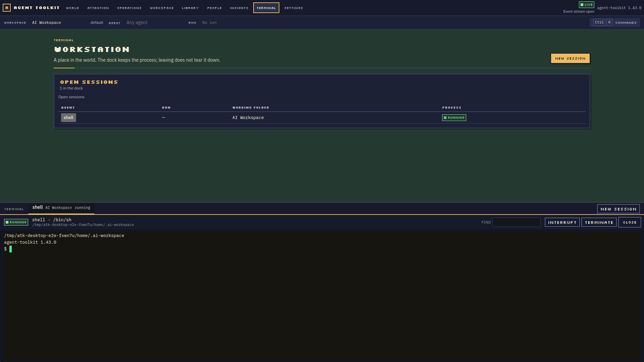Click the agent-toolkit 1.43.0 version label
This screenshot has width=644, height=362.
pyautogui.click(x=619, y=8)
